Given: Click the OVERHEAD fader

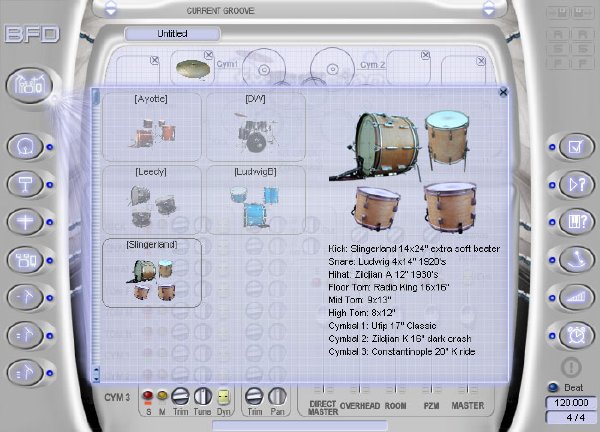Looking at the screenshot, I should pyautogui.click(x=360, y=390).
